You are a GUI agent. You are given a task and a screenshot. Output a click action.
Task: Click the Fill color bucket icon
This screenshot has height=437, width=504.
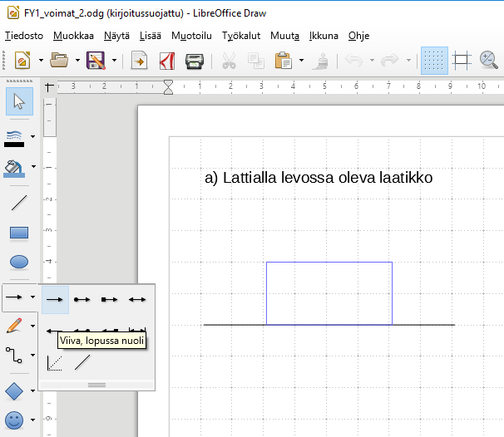click(x=14, y=169)
